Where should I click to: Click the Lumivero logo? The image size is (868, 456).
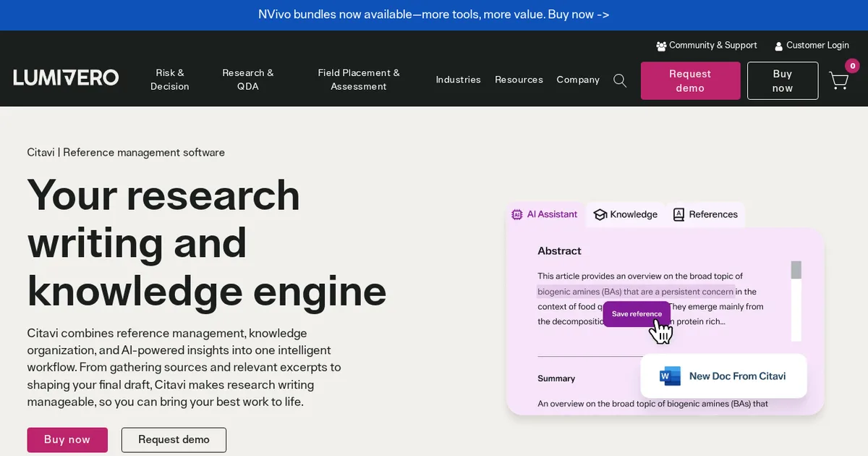pos(66,77)
